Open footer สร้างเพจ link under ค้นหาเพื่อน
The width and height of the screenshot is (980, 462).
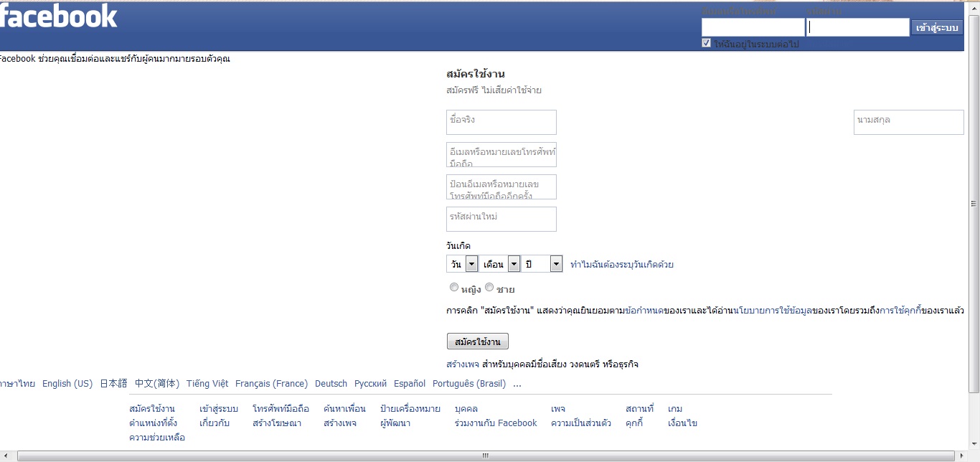340,423
